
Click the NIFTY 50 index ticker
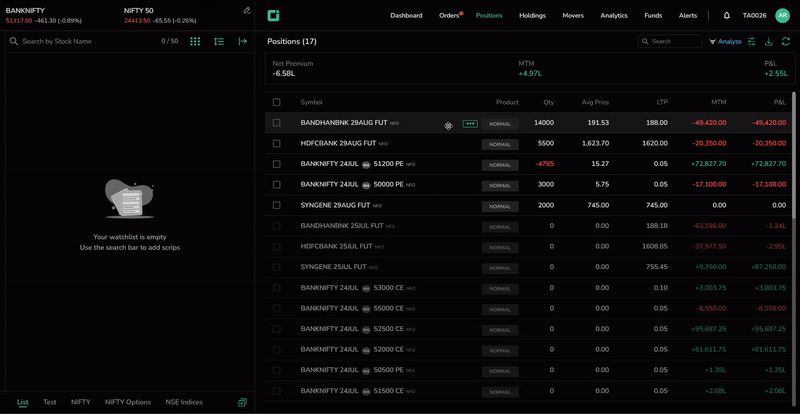pyautogui.click(x=160, y=15)
